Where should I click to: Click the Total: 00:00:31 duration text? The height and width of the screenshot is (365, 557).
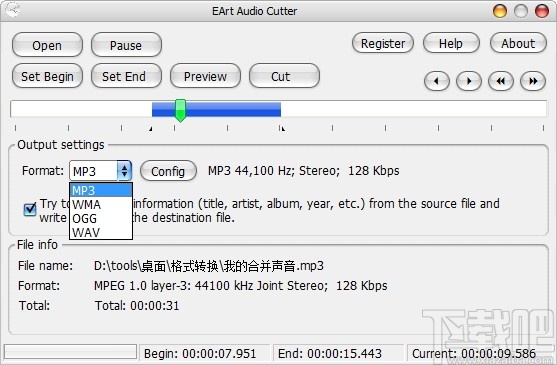click(x=137, y=306)
